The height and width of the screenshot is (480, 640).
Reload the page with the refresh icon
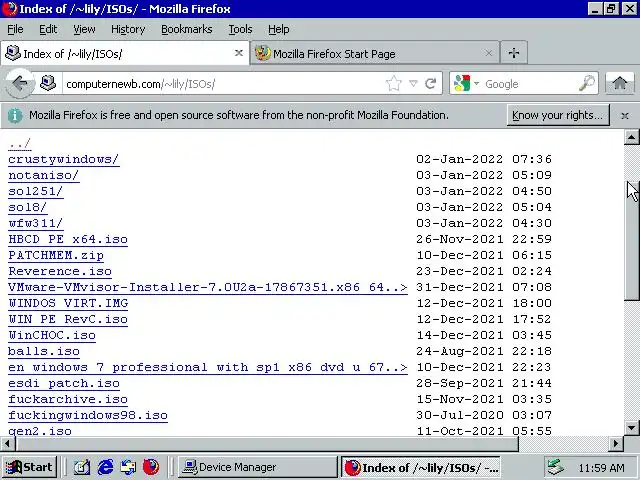coord(431,84)
